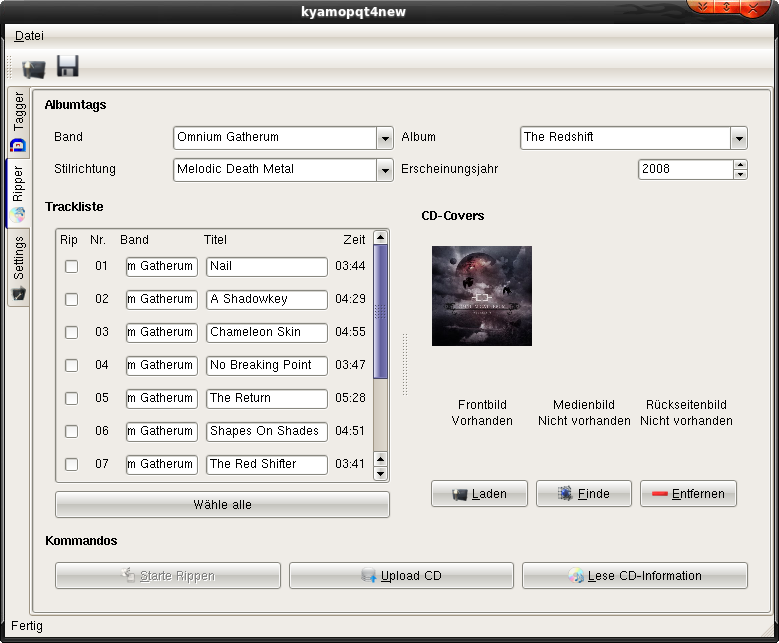Click the Laden cover button

click(x=479, y=494)
